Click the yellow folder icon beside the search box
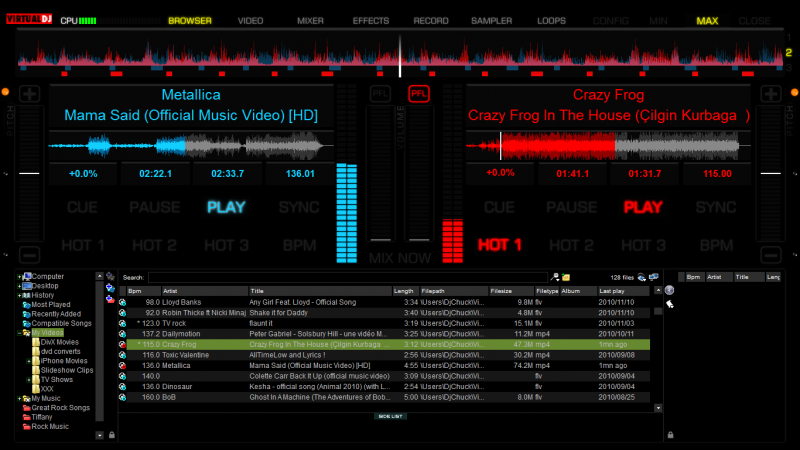 tap(566, 277)
